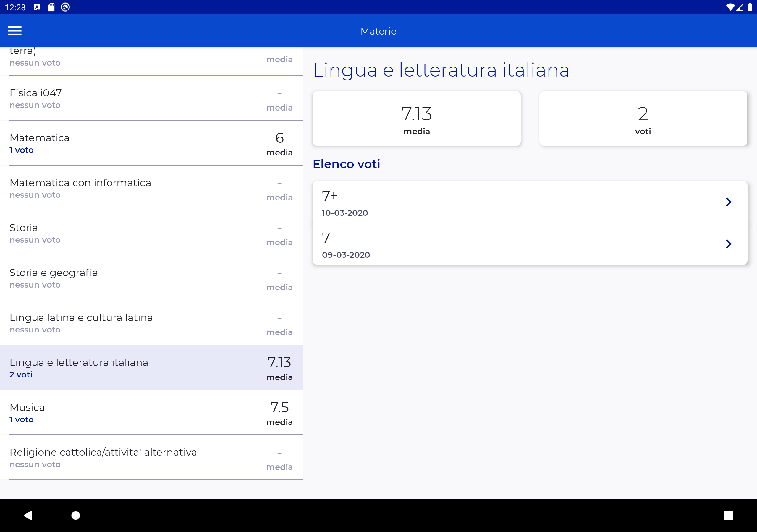The width and height of the screenshot is (757, 532).
Task: Click the 12:28 clock in the status bar
Action: click(15, 7)
